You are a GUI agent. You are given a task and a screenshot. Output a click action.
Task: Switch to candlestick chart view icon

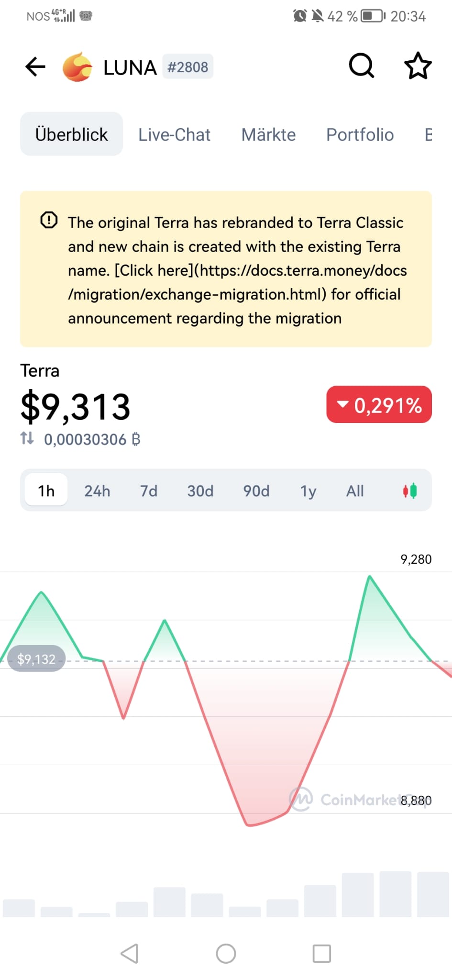pyautogui.click(x=410, y=490)
